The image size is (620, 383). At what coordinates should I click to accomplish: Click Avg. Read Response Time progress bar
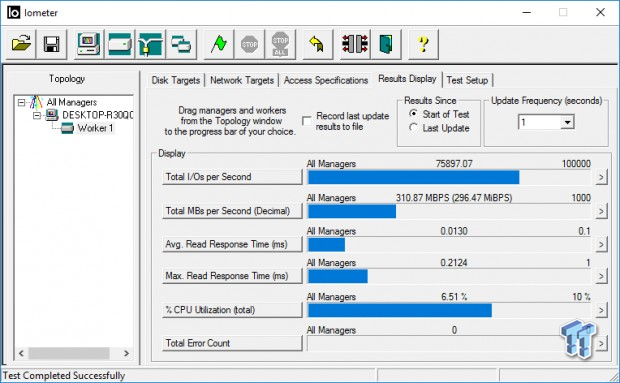click(x=449, y=245)
